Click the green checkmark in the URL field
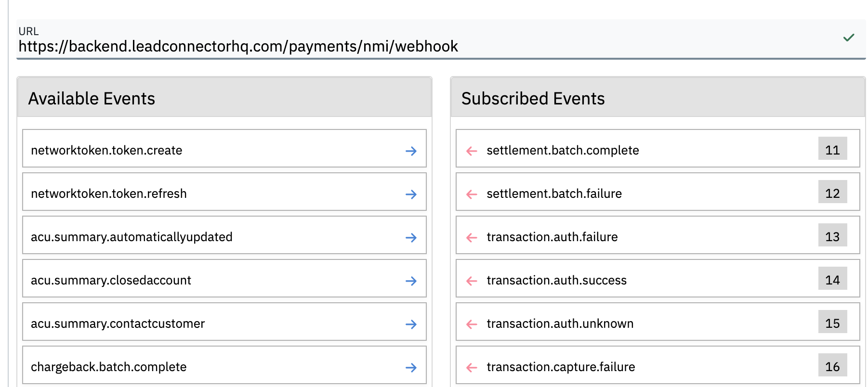Image resolution: width=868 pixels, height=387 pixels. point(849,38)
